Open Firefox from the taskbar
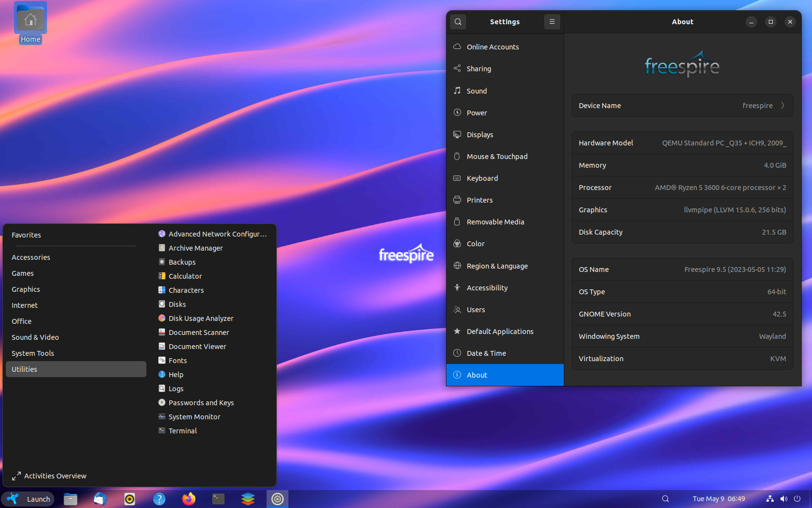Image resolution: width=812 pixels, height=508 pixels. coord(189,499)
